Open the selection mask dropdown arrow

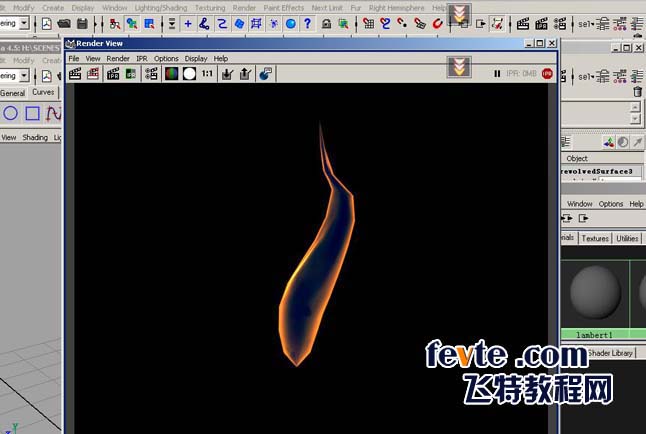(x=172, y=24)
